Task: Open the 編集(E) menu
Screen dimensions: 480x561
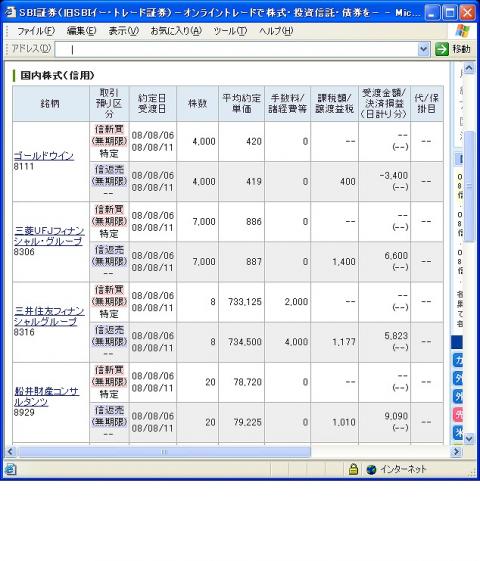Action: [82, 31]
